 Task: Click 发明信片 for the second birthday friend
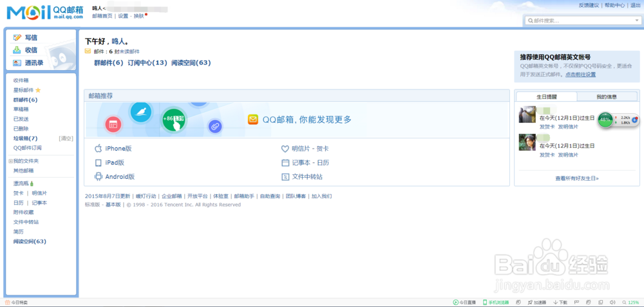click(568, 155)
